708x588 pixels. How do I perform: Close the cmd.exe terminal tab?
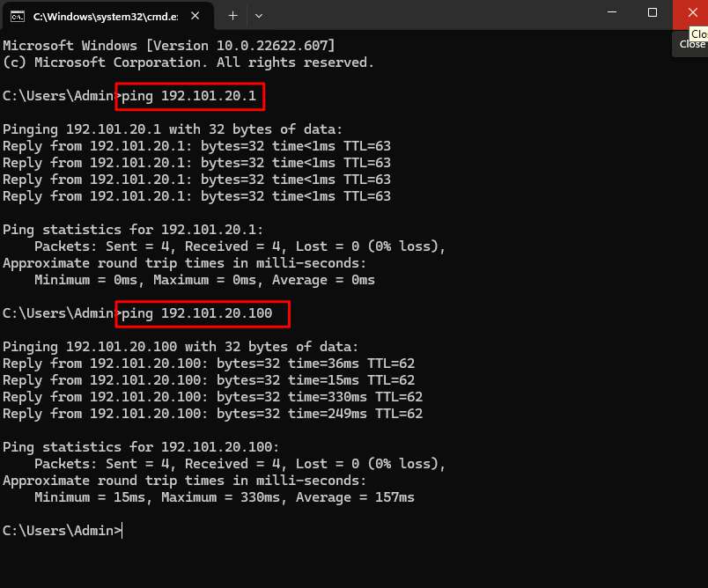click(196, 16)
